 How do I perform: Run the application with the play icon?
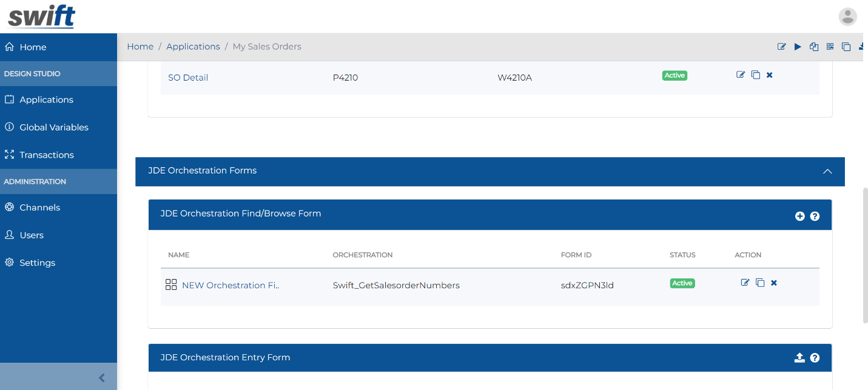pos(798,46)
